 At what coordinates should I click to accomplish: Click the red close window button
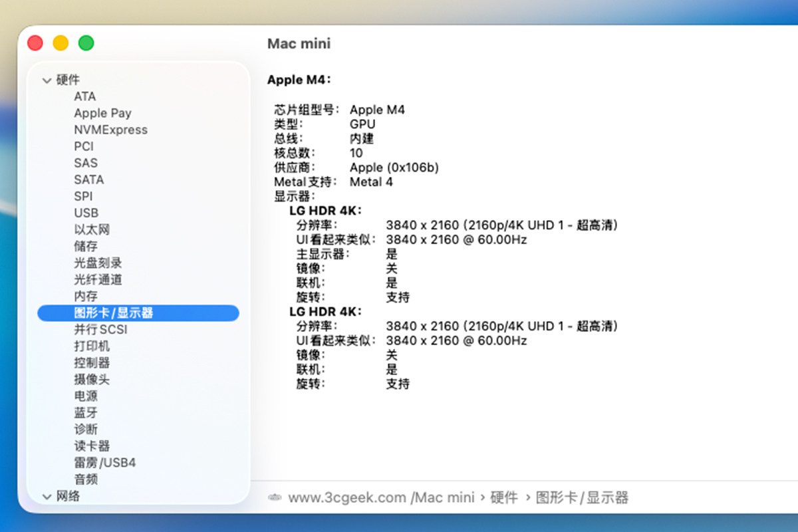click(35, 43)
